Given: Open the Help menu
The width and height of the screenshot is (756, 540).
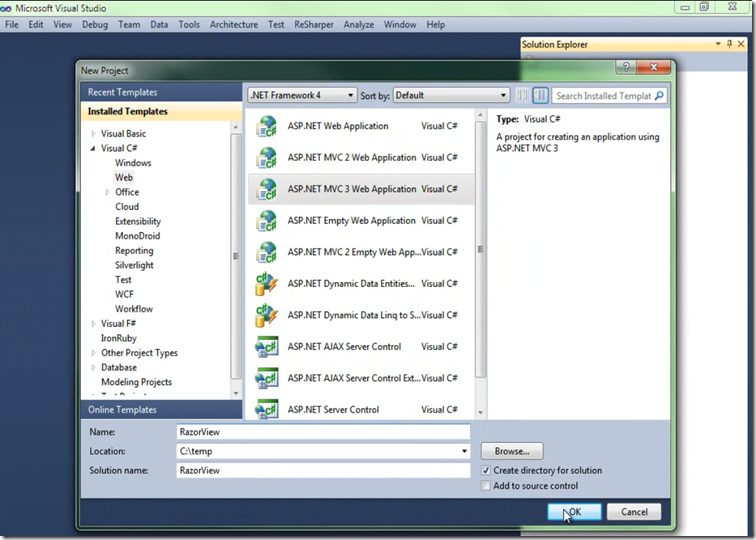Looking at the screenshot, I should 435,25.
